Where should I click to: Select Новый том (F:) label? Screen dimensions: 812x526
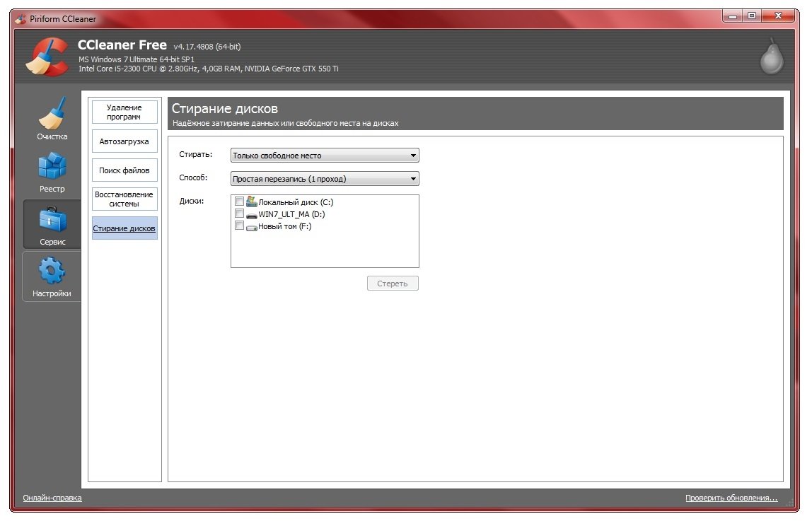tap(285, 226)
